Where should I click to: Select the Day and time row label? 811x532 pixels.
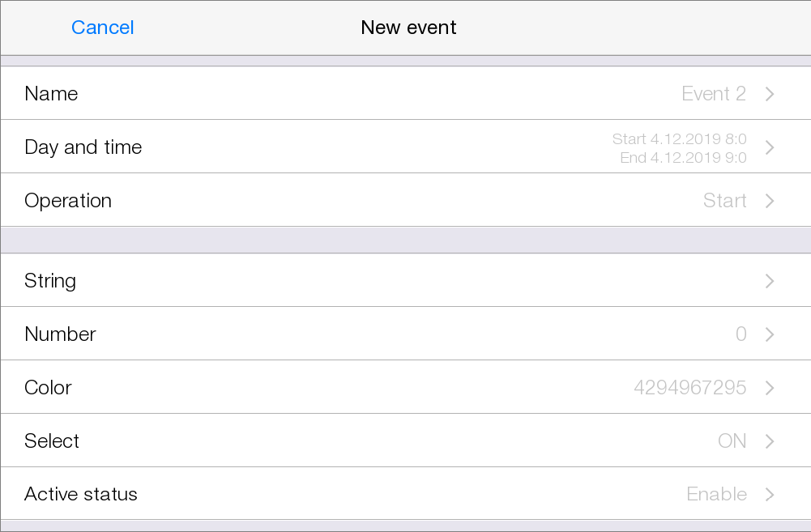click(x=83, y=147)
